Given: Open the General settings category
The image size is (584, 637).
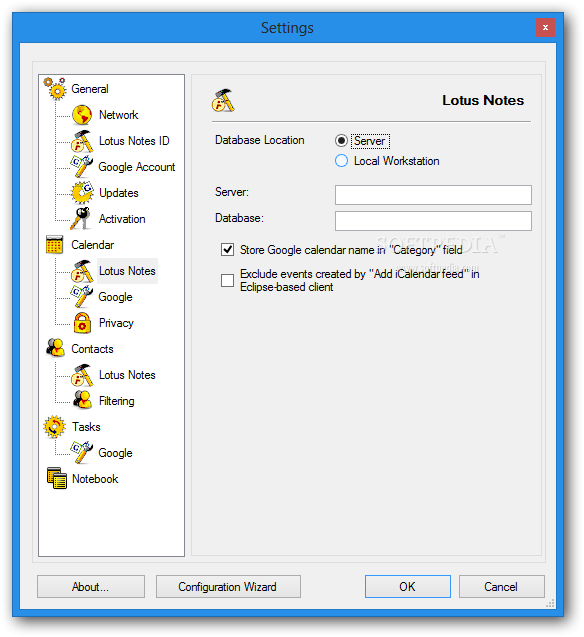Looking at the screenshot, I should click(x=90, y=89).
